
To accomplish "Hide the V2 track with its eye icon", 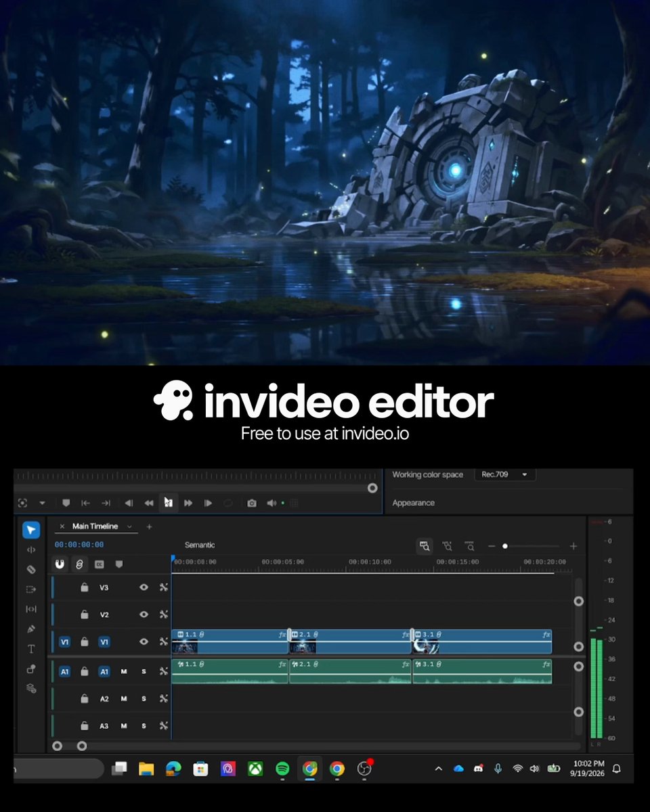I will point(144,614).
